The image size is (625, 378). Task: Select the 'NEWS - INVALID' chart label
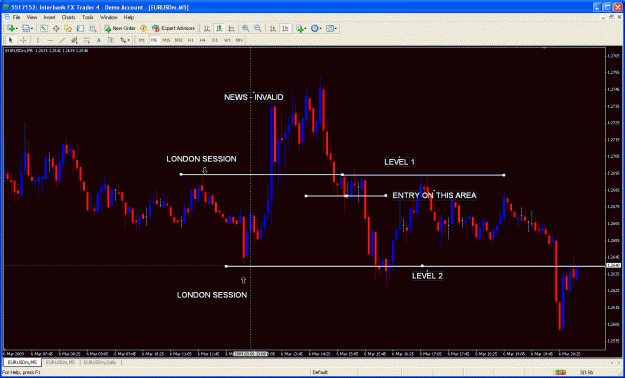pos(254,97)
